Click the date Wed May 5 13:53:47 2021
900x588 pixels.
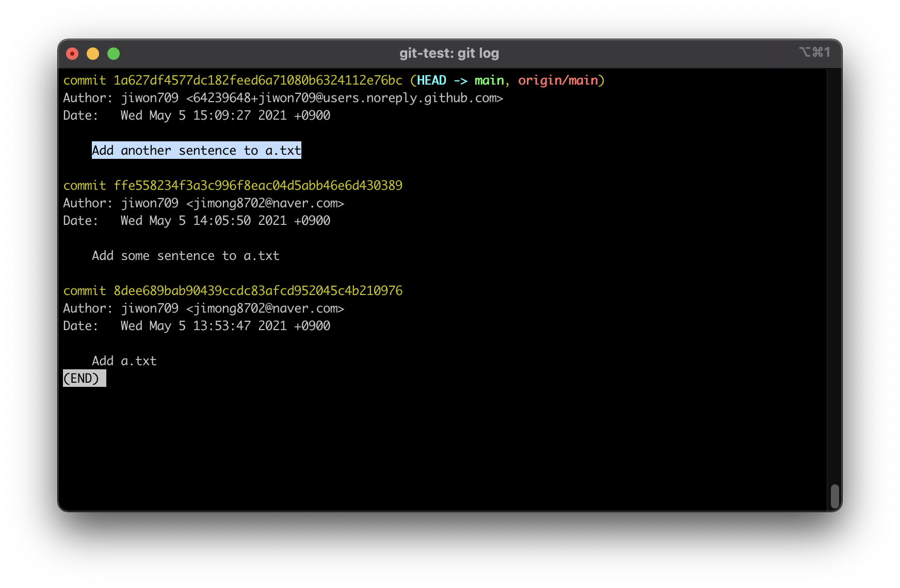pos(203,326)
